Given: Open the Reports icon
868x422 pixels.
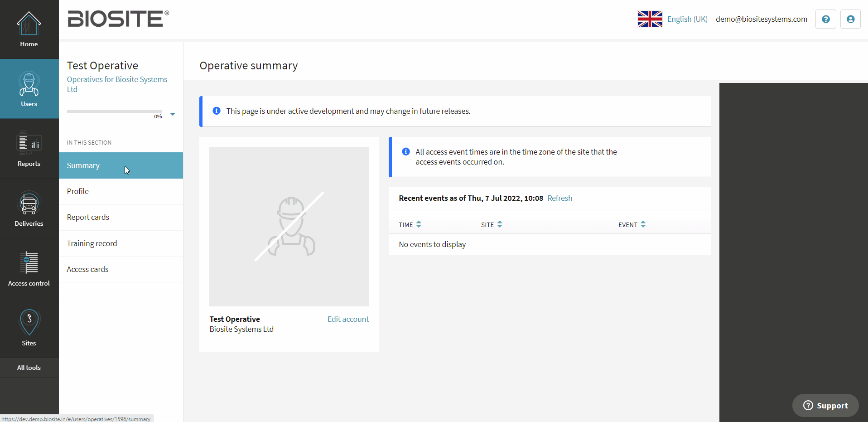Looking at the screenshot, I should pos(29,143).
